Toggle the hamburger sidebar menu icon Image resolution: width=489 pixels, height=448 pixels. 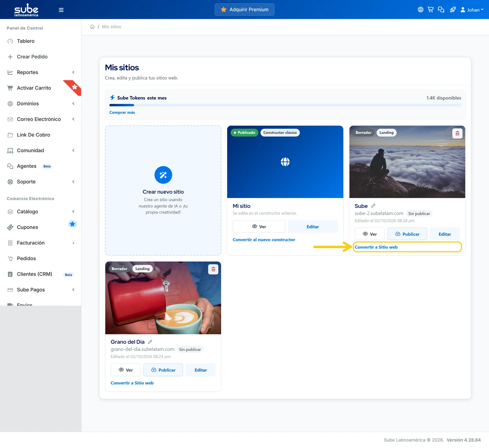click(x=61, y=10)
